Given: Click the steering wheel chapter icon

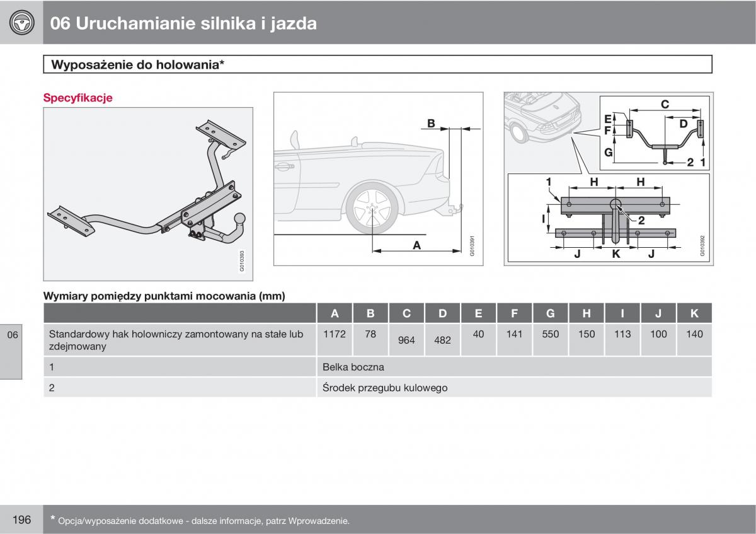Looking at the screenshot, I should [21, 22].
